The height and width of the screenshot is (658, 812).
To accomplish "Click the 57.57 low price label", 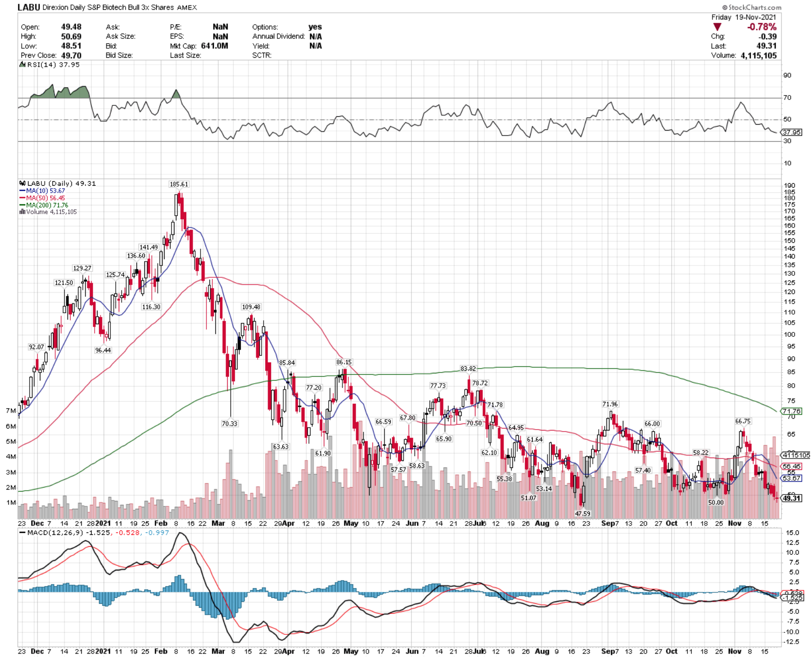I will (399, 470).
